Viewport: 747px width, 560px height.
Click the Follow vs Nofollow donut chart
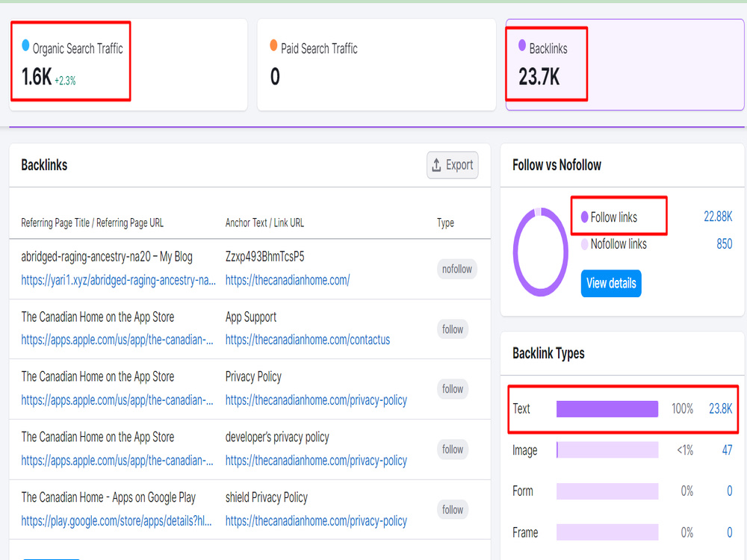(541, 252)
